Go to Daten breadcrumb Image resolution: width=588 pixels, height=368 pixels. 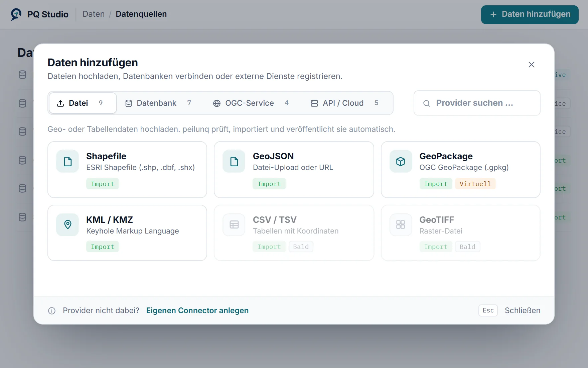coord(94,14)
